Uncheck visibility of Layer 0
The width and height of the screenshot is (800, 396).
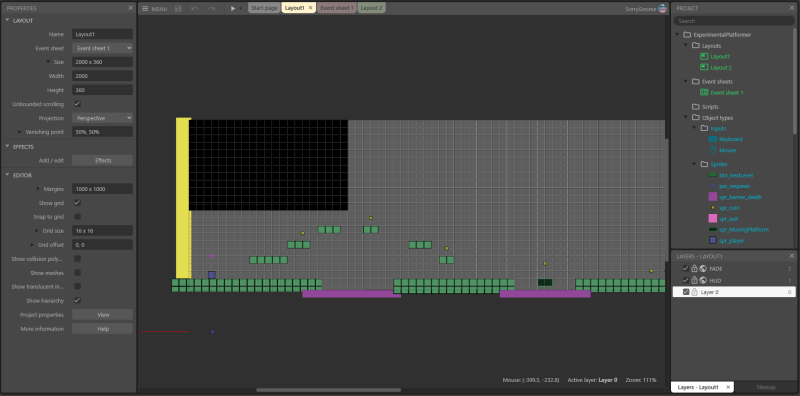[x=686, y=292]
